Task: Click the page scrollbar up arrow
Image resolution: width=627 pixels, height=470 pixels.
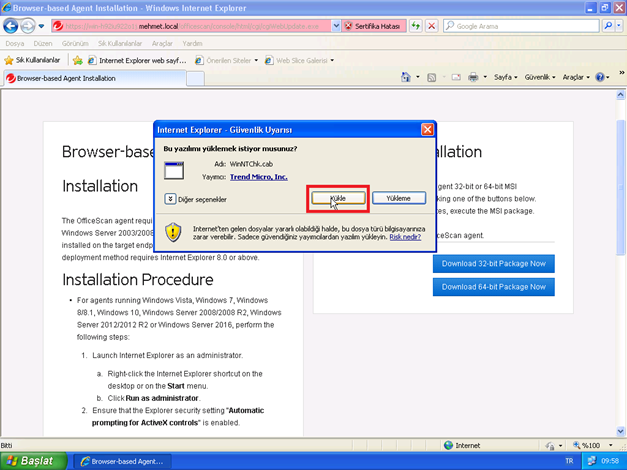Action: [620, 95]
